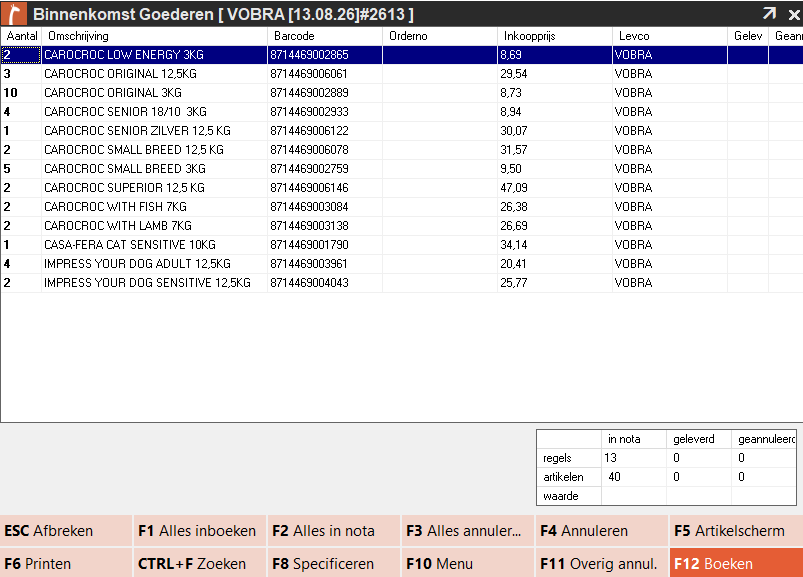Click the orange app icon in title bar
The image size is (803, 577).
click(x=14, y=13)
